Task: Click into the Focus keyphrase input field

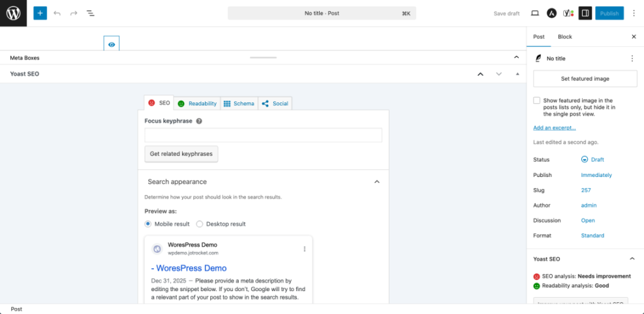Action: [x=263, y=135]
